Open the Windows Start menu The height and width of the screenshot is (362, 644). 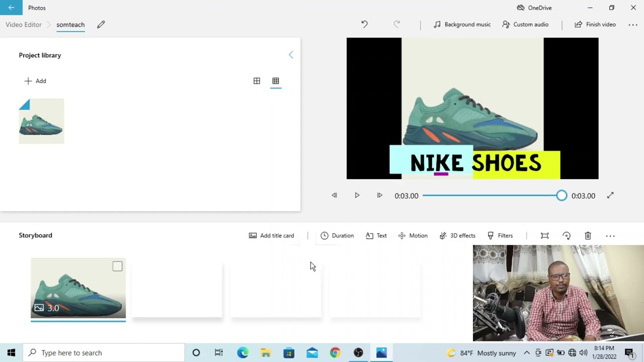[x=11, y=352]
